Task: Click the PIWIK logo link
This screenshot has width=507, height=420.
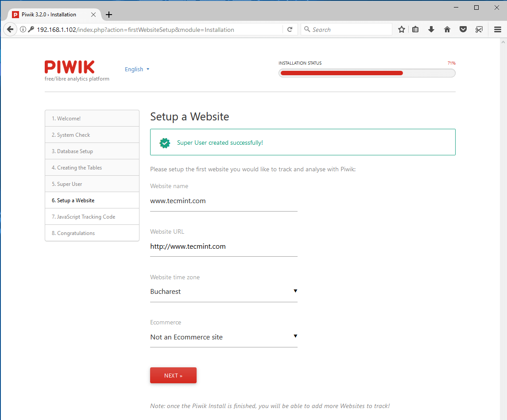Action: point(70,67)
